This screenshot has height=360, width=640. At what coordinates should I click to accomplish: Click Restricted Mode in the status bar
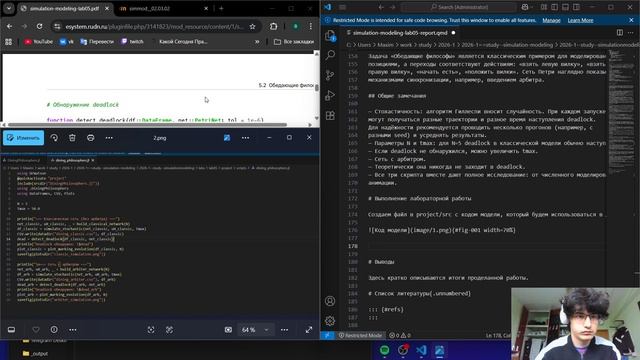(x=360, y=335)
